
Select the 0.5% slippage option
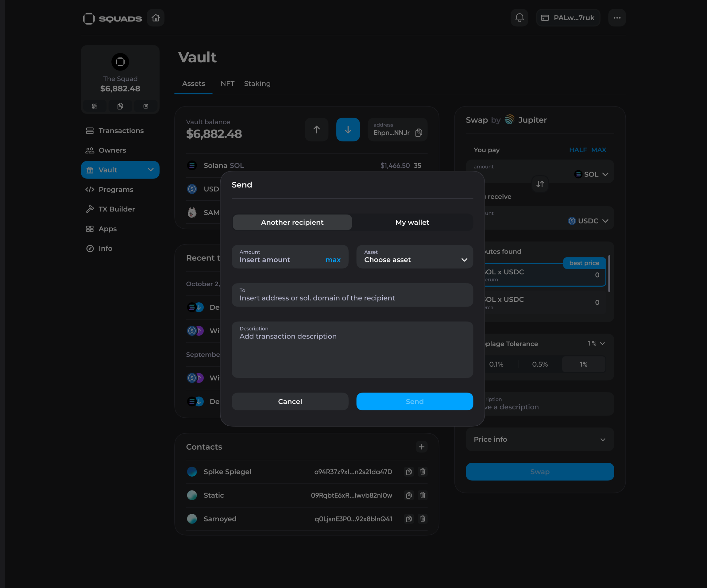539,364
